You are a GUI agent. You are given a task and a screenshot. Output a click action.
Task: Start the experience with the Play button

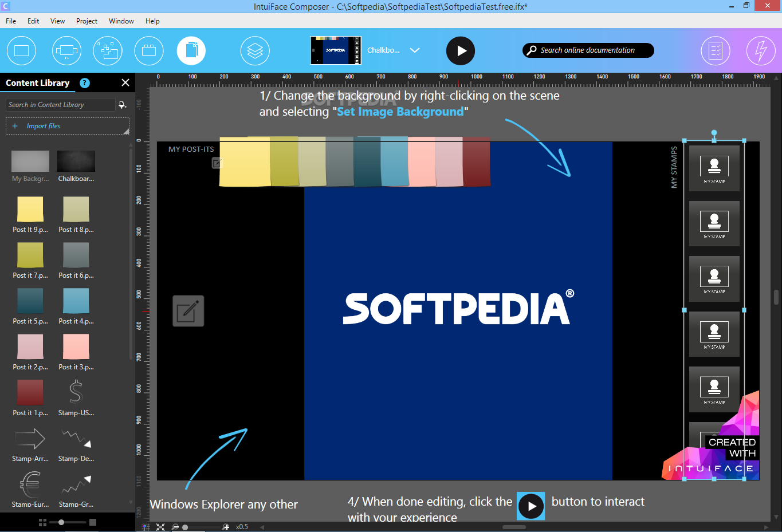(x=461, y=50)
